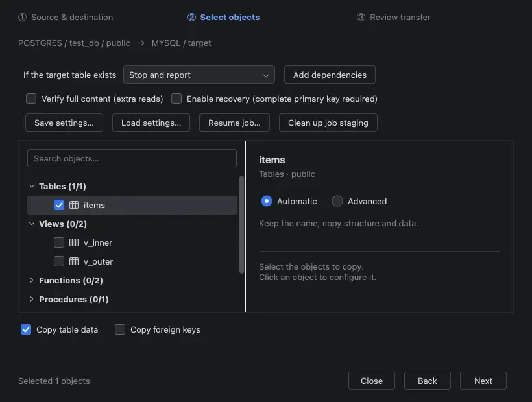The height and width of the screenshot is (402, 532).
Task: Click 'Keep the name; copy structure and data.' text
Action: click(x=339, y=224)
